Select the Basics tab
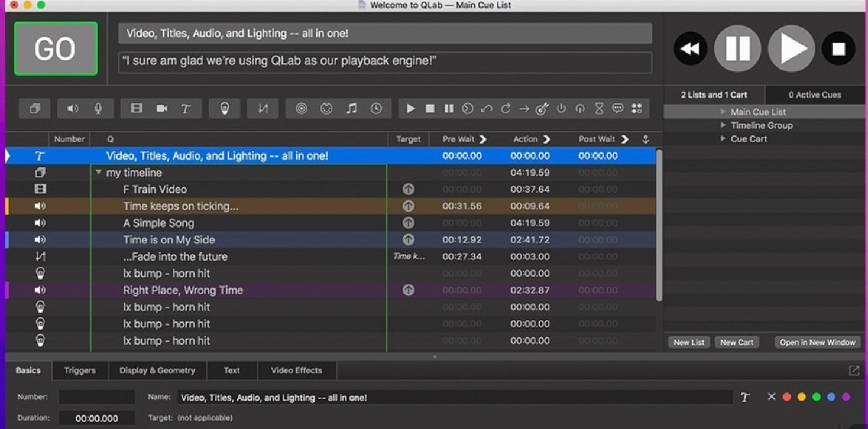This screenshot has height=429, width=868. click(x=28, y=370)
